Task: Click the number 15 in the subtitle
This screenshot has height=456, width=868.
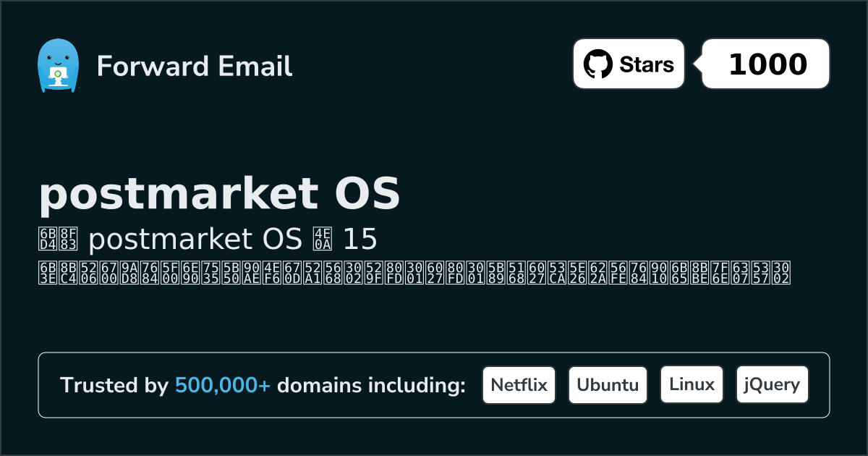Action: [360, 240]
